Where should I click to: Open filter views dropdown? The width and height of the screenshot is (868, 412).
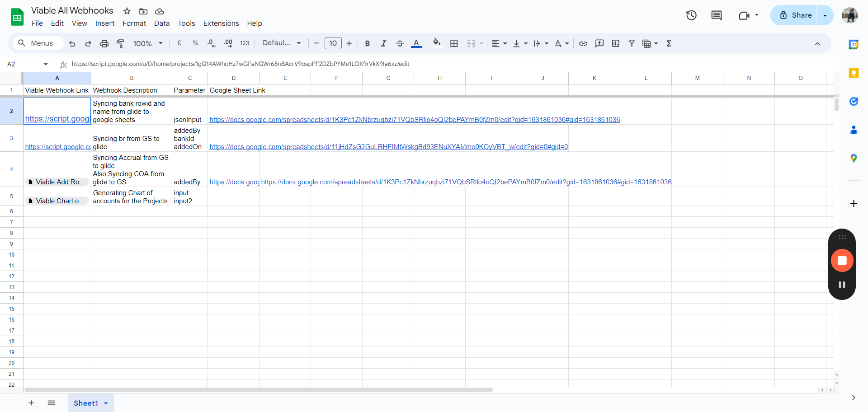click(650, 43)
